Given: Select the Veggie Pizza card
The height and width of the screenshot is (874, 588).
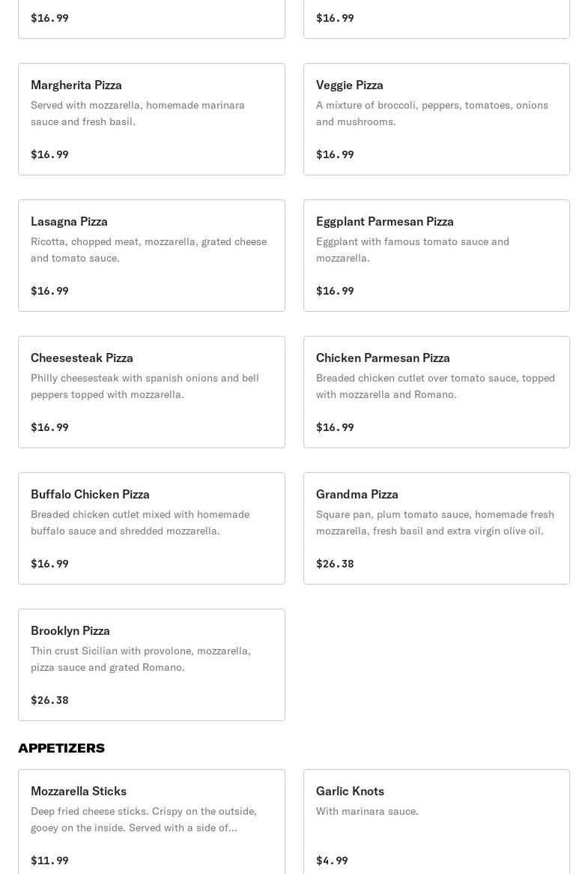Looking at the screenshot, I should click(437, 119).
